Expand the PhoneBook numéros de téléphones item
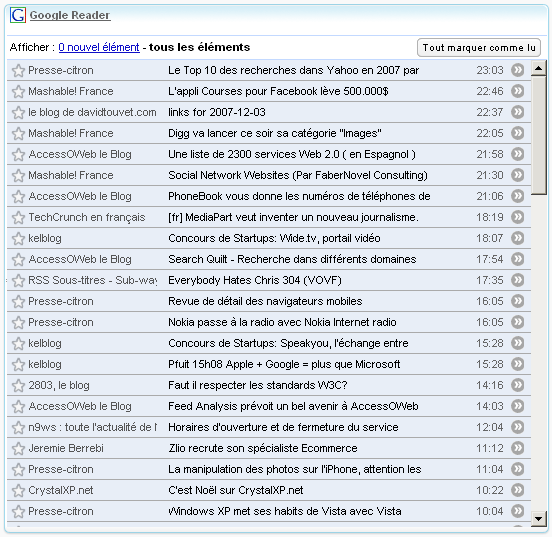This screenshot has height=537, width=552. (269, 196)
